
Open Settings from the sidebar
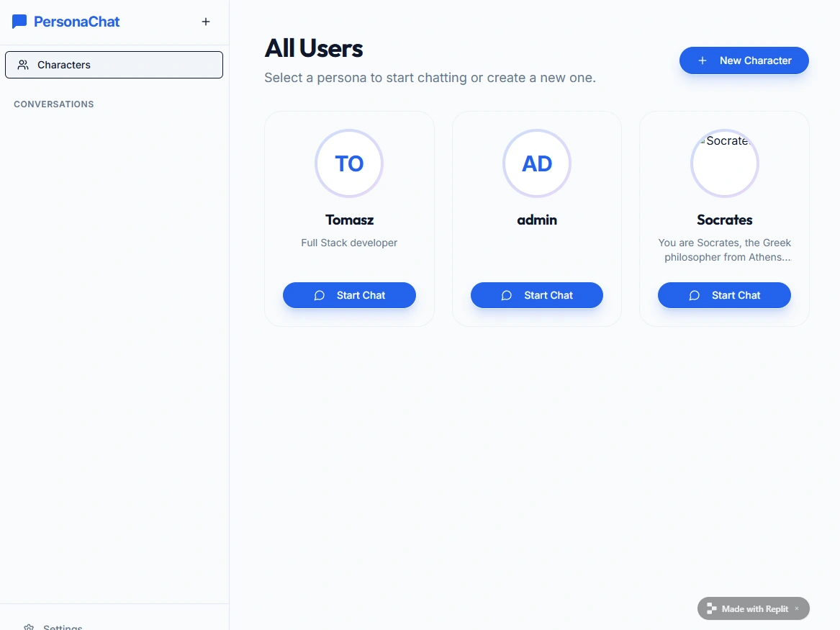tap(63, 627)
